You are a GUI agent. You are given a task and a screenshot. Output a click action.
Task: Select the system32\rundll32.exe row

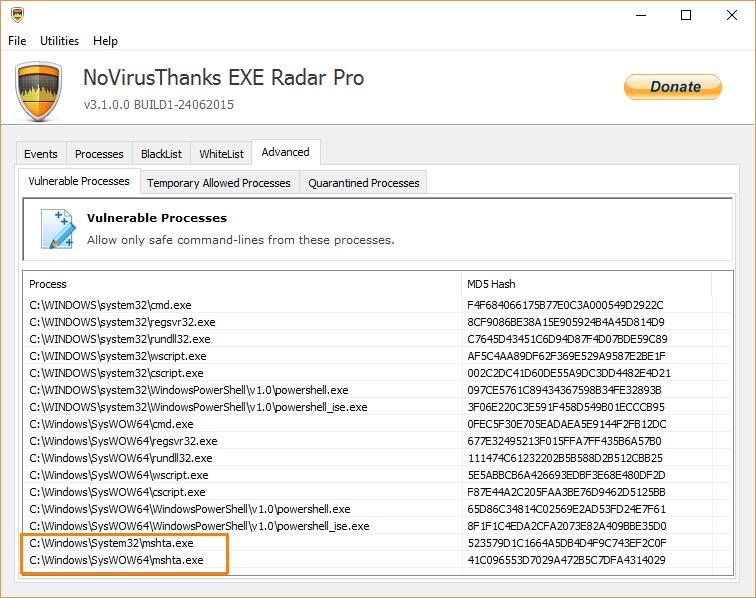click(x=378, y=339)
